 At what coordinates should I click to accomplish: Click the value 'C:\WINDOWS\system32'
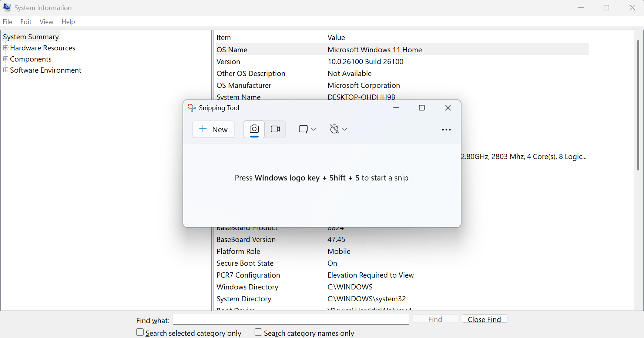coord(367,299)
